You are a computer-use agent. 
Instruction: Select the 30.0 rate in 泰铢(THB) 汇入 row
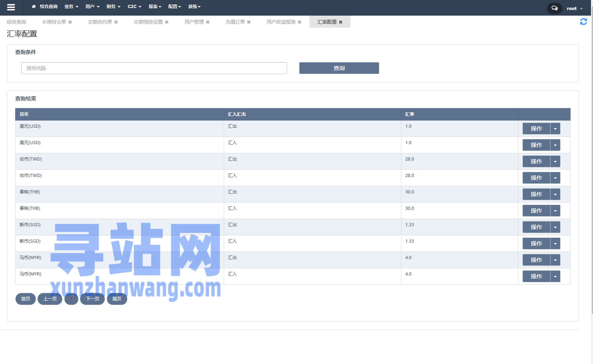coord(410,208)
